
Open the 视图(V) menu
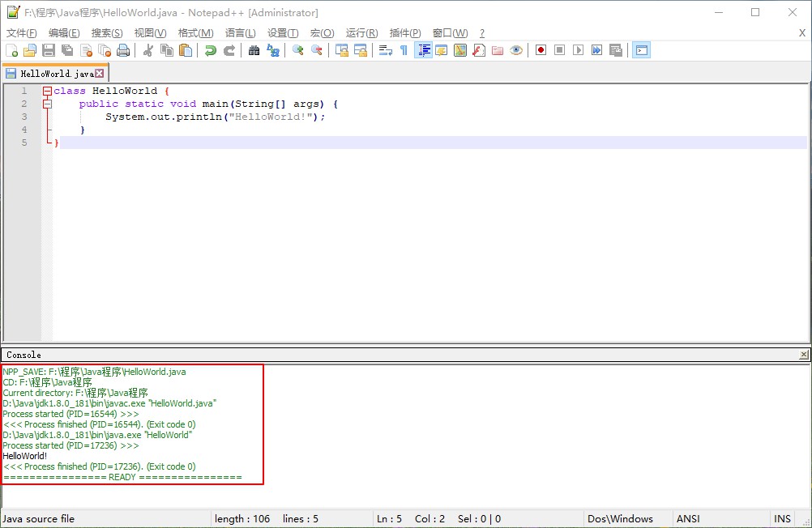(x=150, y=33)
